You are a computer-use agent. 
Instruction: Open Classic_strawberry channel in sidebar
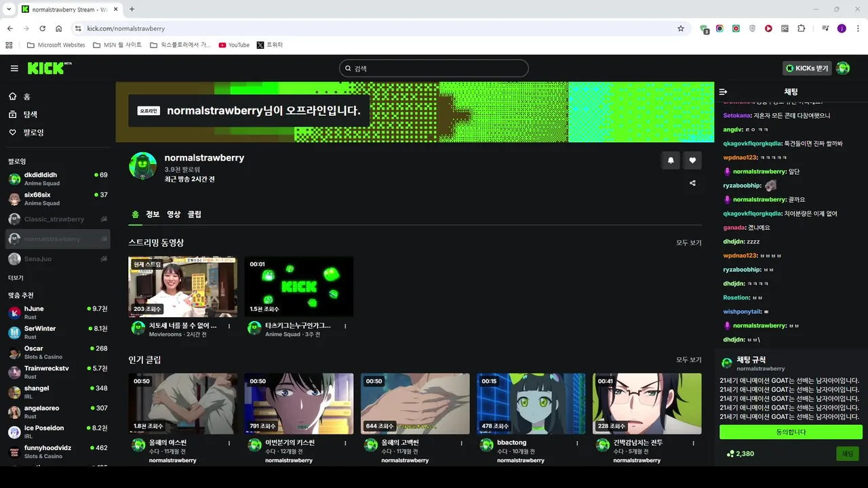pos(58,219)
